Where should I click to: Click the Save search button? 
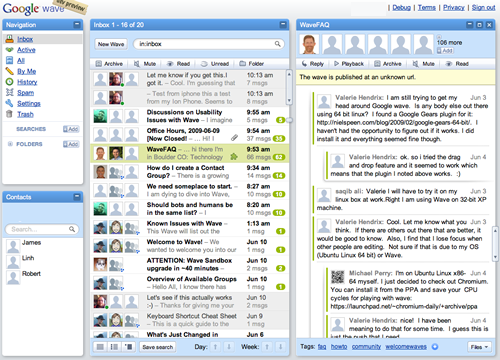(x=158, y=347)
